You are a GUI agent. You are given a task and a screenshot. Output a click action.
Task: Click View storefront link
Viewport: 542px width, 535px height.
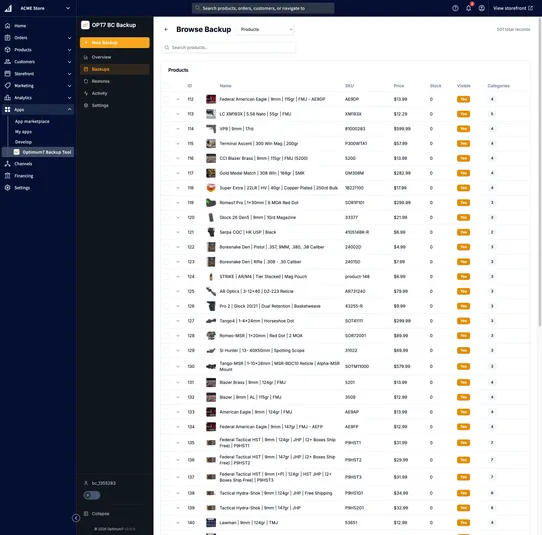click(x=513, y=8)
